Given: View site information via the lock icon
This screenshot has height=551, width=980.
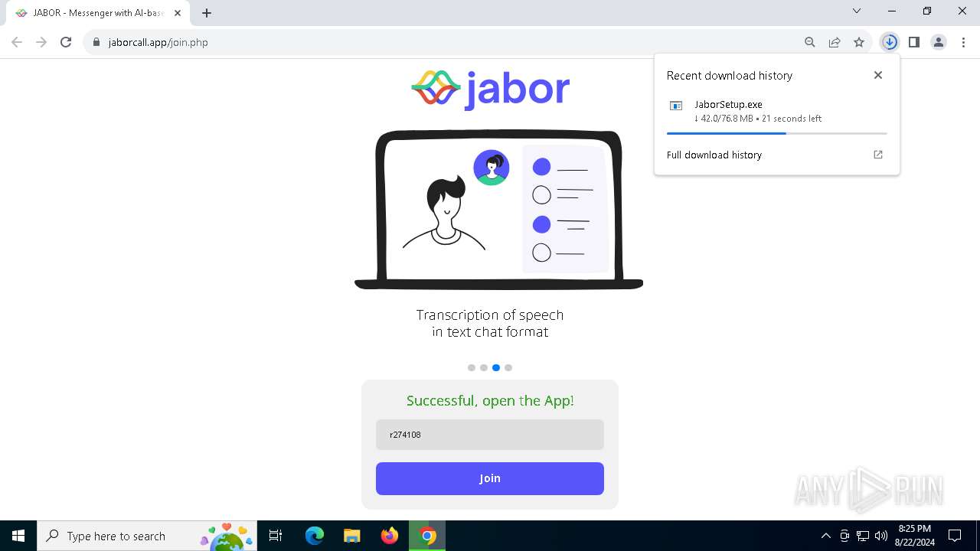Looking at the screenshot, I should point(96,42).
